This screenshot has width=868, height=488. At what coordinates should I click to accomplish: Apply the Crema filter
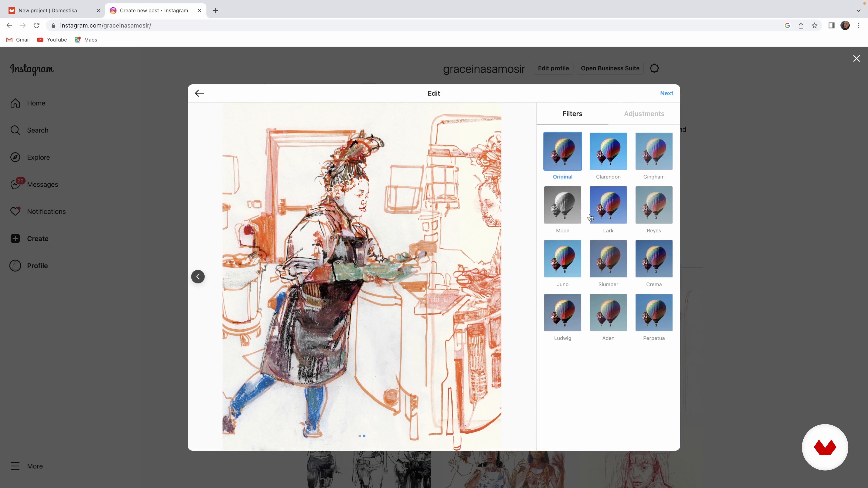pos(654,259)
